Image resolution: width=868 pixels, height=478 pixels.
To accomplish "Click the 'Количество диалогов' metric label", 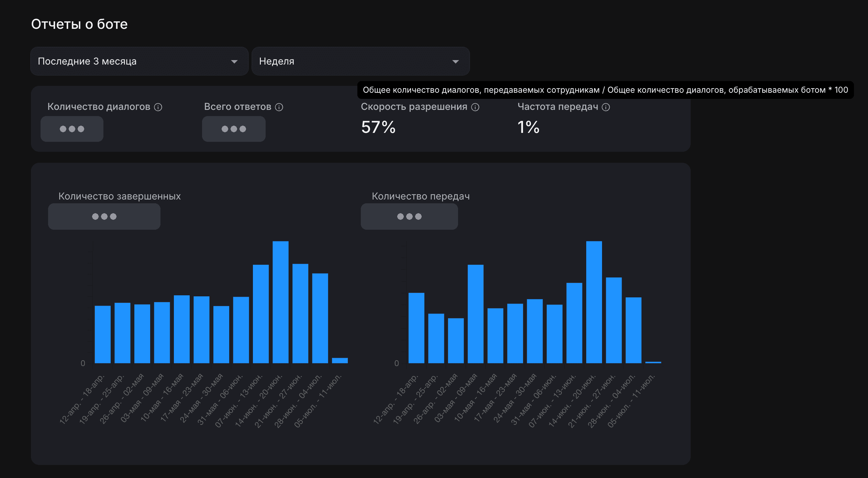I will click(99, 107).
